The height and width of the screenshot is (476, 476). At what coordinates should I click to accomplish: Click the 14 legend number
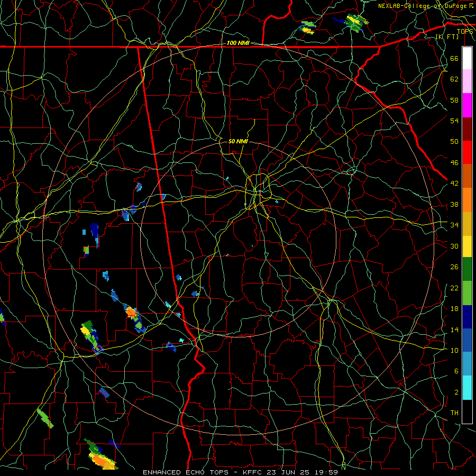454,329
